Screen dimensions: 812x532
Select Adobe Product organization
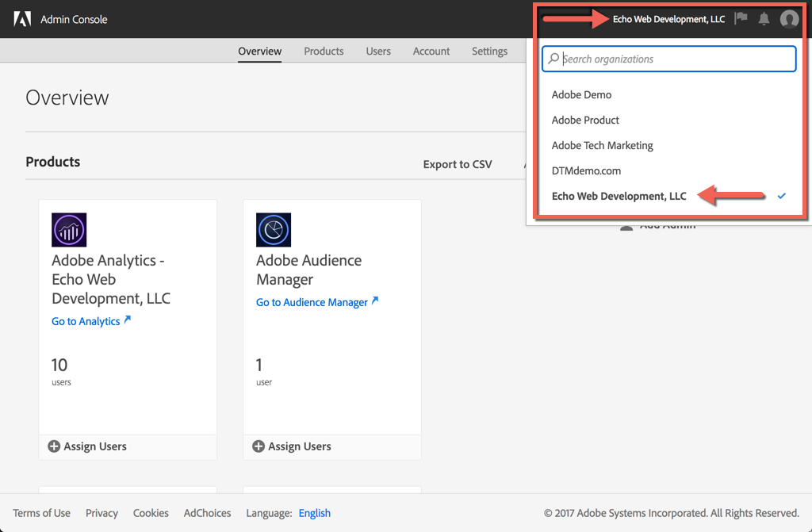click(x=585, y=120)
